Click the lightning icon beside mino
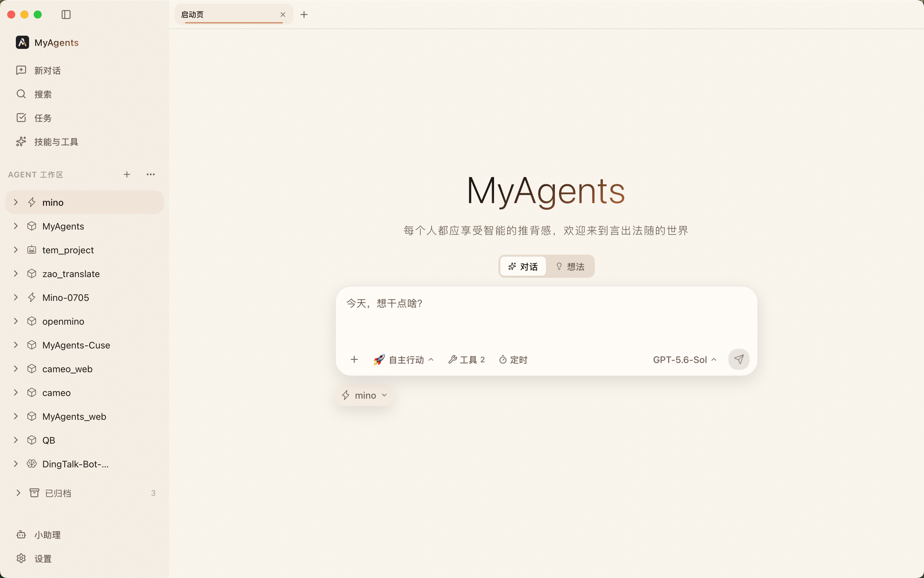The image size is (924, 578). pos(32,202)
